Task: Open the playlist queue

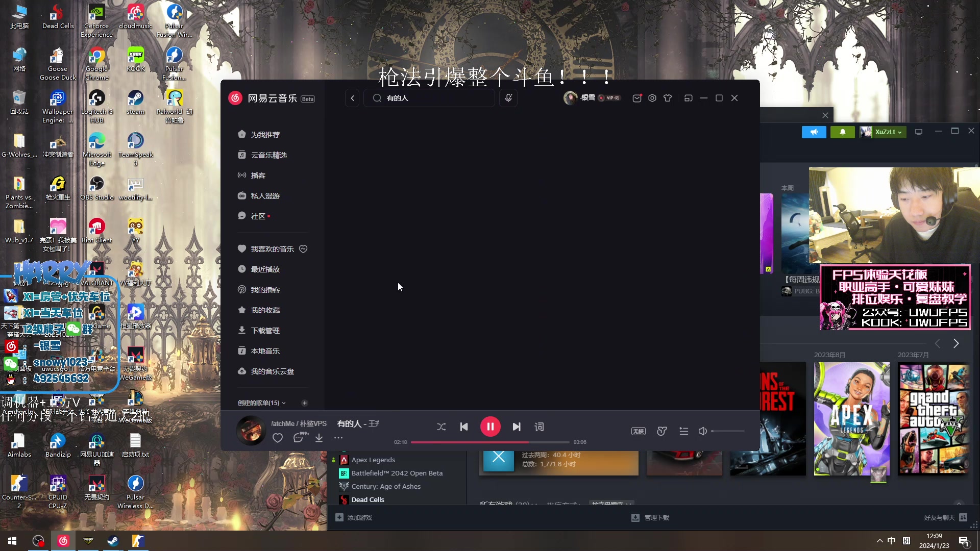Action: click(x=684, y=431)
